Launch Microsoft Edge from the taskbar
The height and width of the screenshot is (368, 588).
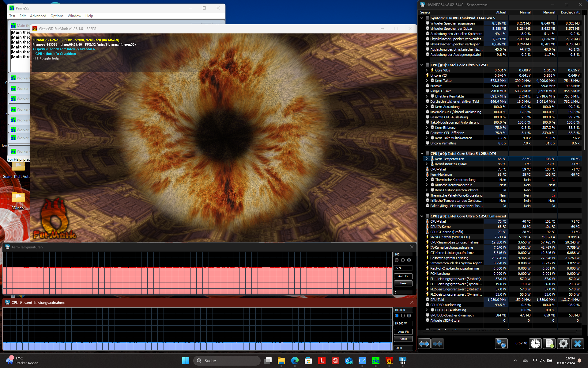click(x=295, y=361)
